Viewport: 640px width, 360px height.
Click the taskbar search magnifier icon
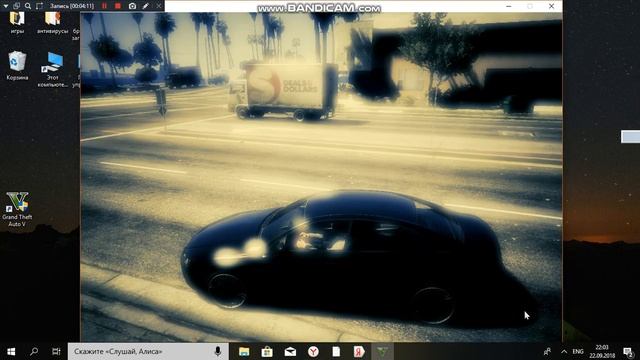pyautogui.click(x=34, y=351)
